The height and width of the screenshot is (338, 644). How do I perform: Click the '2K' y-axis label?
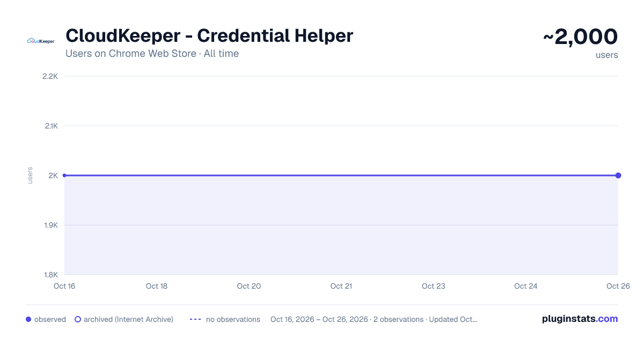(53, 175)
